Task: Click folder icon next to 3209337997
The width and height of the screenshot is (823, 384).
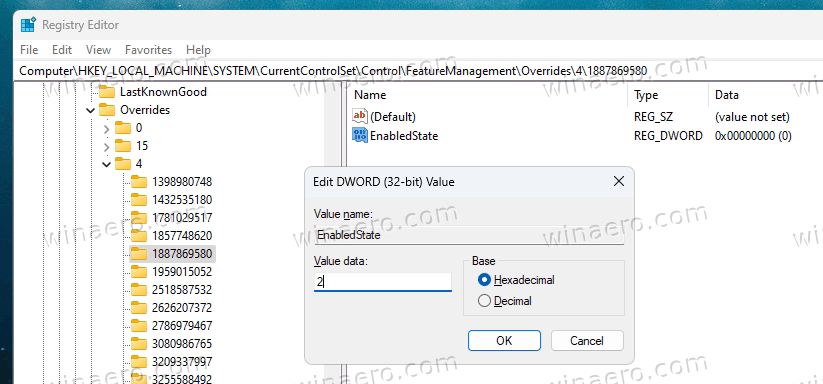Action: [x=139, y=361]
